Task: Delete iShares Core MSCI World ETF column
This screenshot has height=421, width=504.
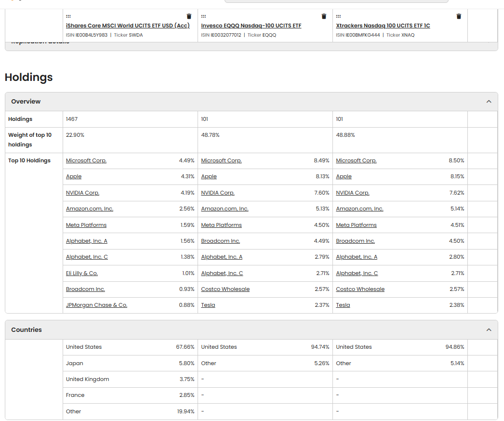Action: click(x=189, y=16)
